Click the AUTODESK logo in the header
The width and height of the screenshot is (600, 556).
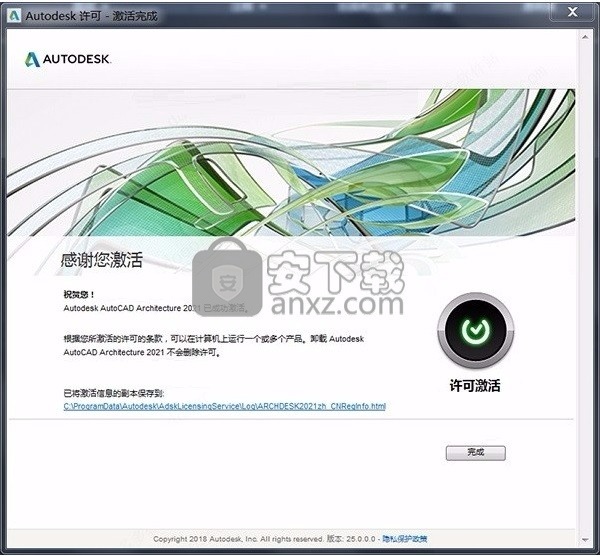(68, 59)
